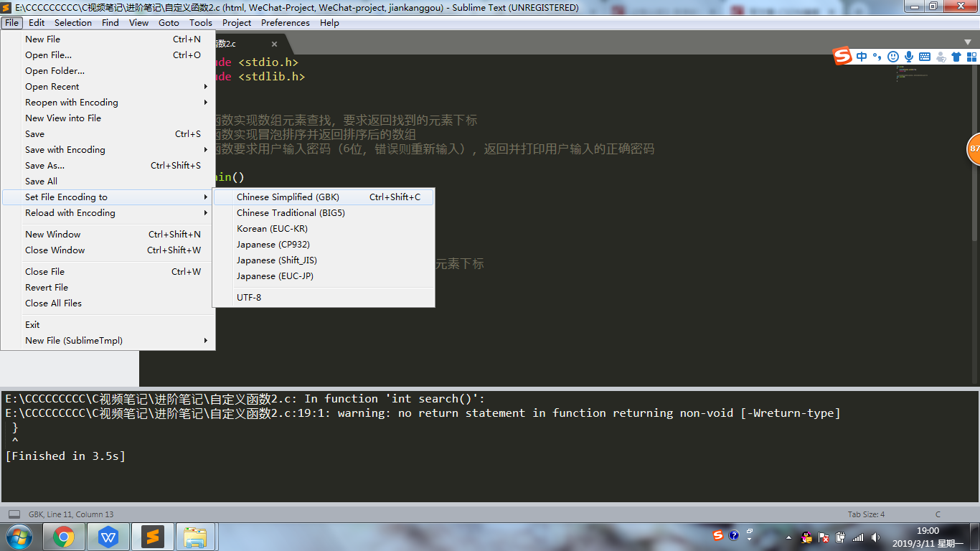Choose Japanese (Shift_JIS) encoding
Image resolution: width=980 pixels, height=551 pixels.
coord(324,260)
